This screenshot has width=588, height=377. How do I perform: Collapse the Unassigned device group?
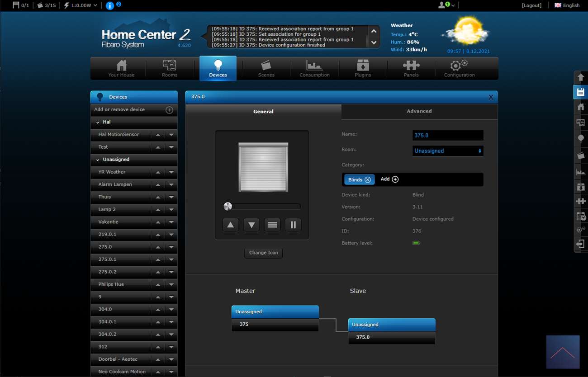tap(98, 160)
